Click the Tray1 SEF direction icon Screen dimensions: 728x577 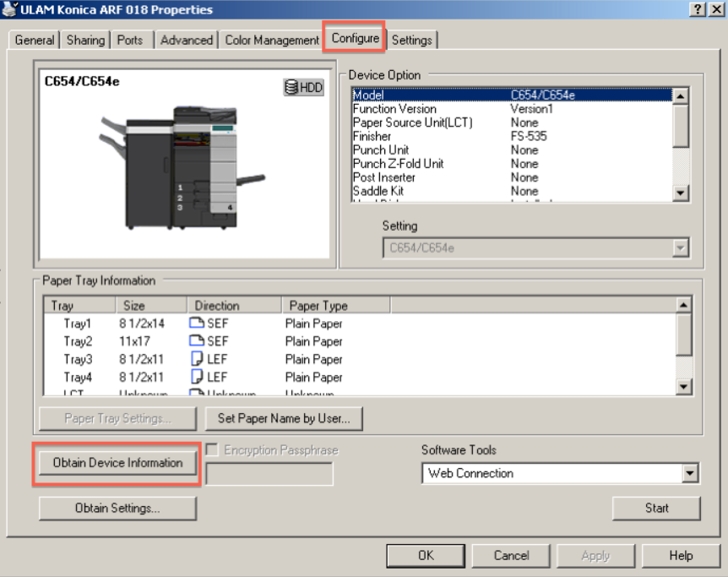197,323
